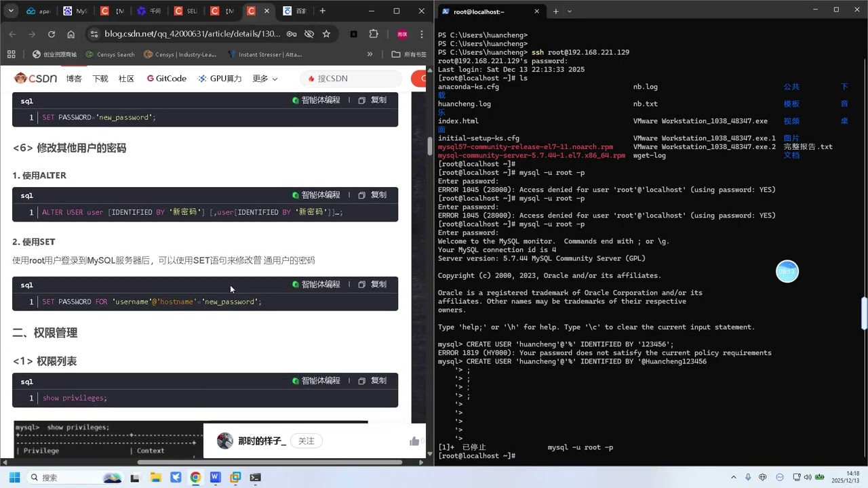Viewport: 868px width, 488px height.
Task: Click the CSDN page vertical scrollbar thumb
Action: point(430,147)
